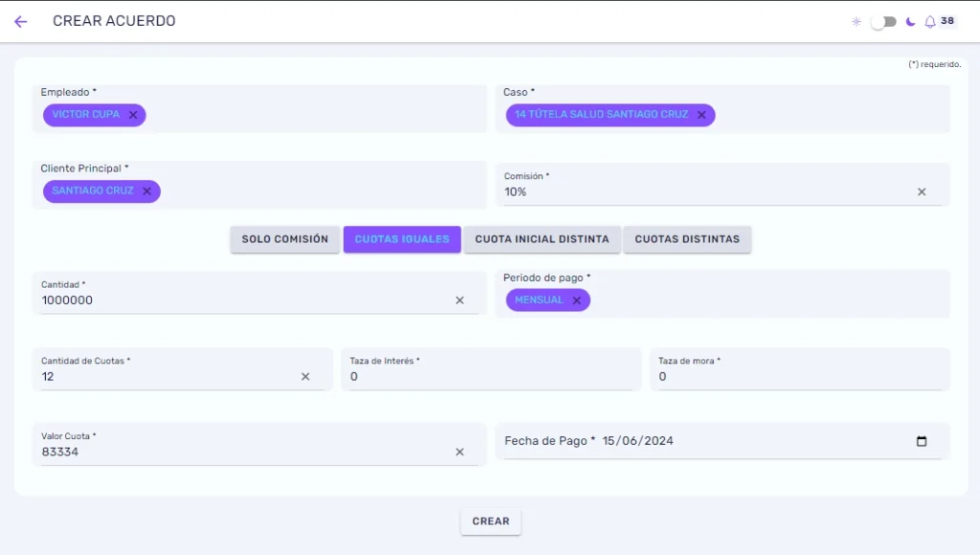Click the MENSUAL chip label
Screen dimensions: 980x555
pos(539,300)
